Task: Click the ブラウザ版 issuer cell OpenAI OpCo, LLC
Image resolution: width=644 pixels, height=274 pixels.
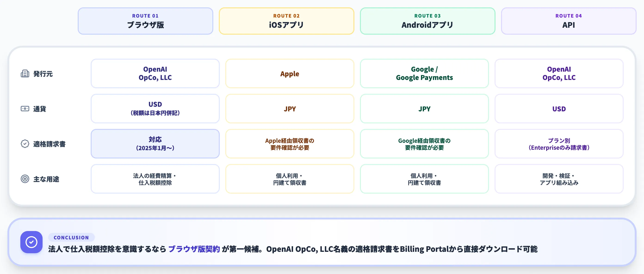Action: (x=155, y=73)
